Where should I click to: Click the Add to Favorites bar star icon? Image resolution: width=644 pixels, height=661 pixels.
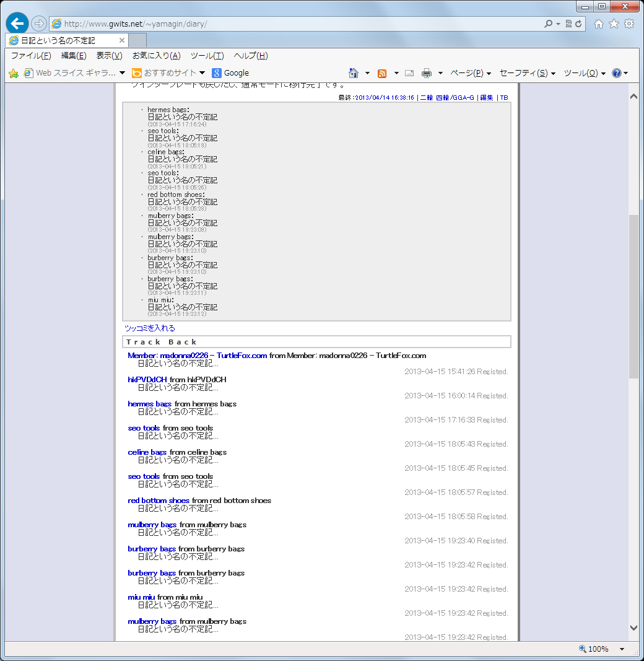[14, 73]
